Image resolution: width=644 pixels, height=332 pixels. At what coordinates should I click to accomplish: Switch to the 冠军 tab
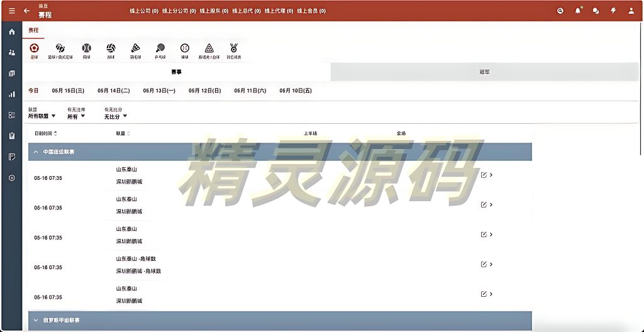pos(485,72)
